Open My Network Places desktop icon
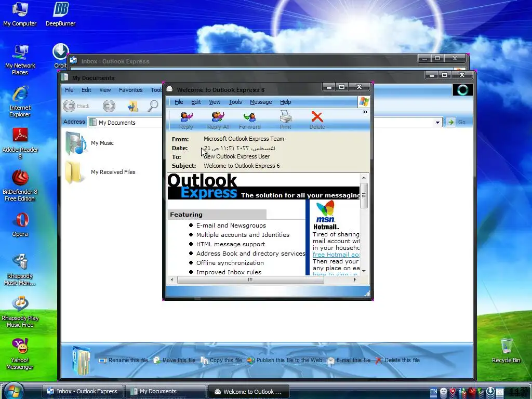This screenshot has width=532, height=399. pos(20,60)
